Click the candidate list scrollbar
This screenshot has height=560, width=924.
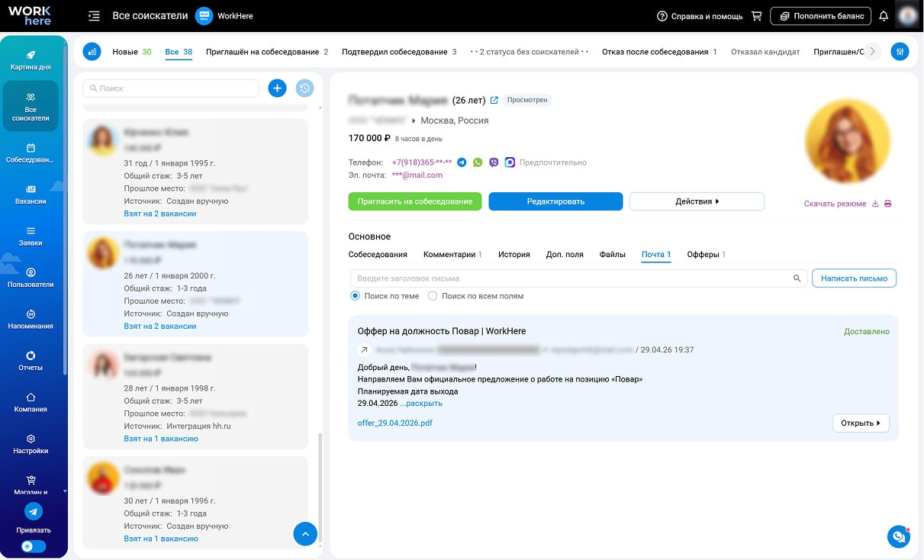pyautogui.click(x=320, y=488)
